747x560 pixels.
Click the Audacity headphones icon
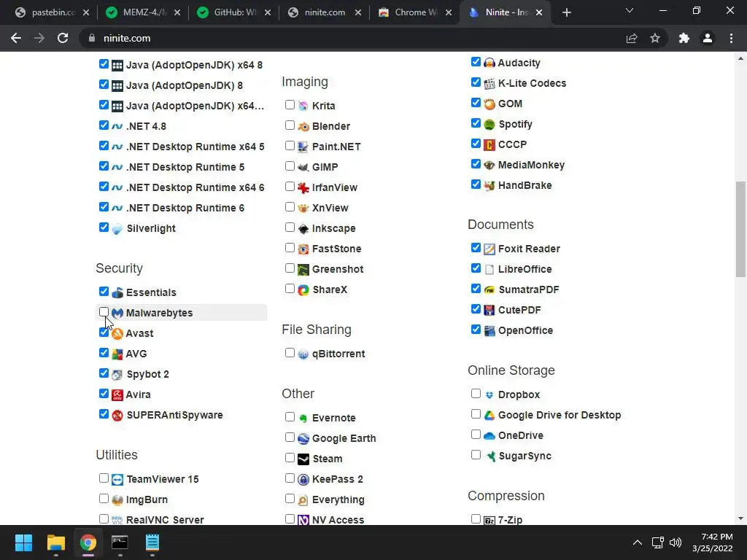pos(489,63)
